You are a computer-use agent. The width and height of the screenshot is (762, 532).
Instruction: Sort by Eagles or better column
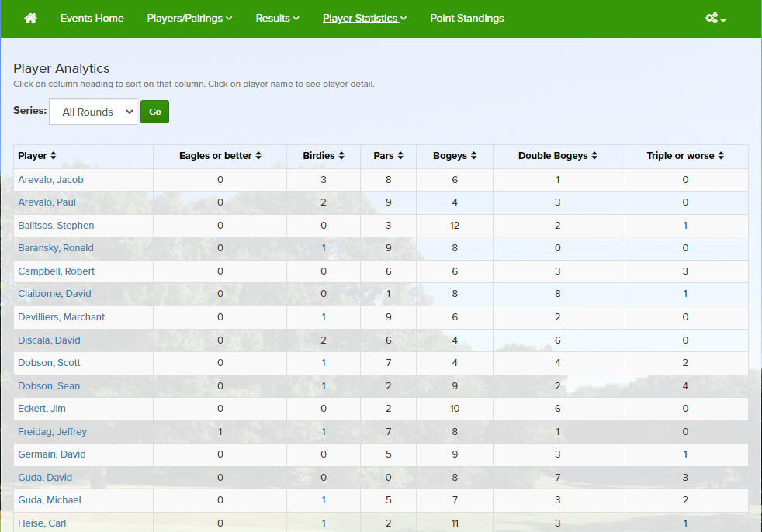(220, 156)
